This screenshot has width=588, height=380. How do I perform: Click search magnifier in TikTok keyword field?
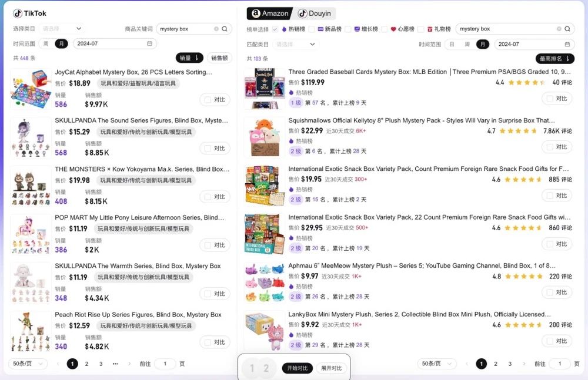coord(225,29)
